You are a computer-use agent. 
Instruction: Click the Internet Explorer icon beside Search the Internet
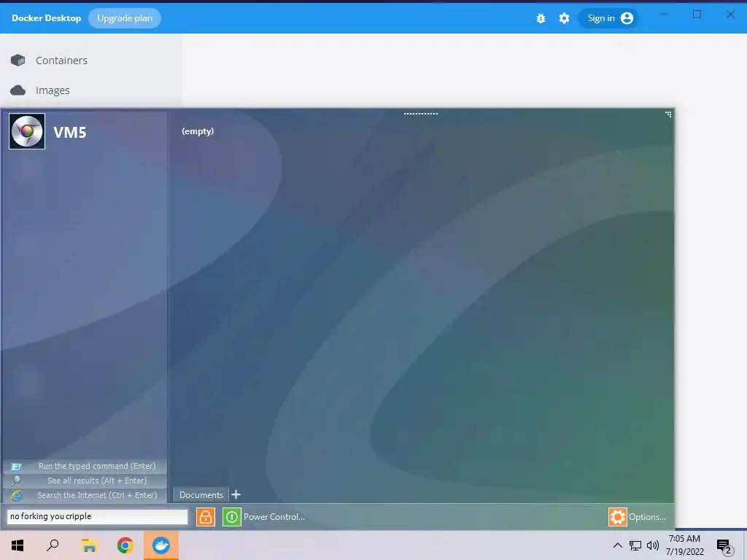pyautogui.click(x=16, y=496)
